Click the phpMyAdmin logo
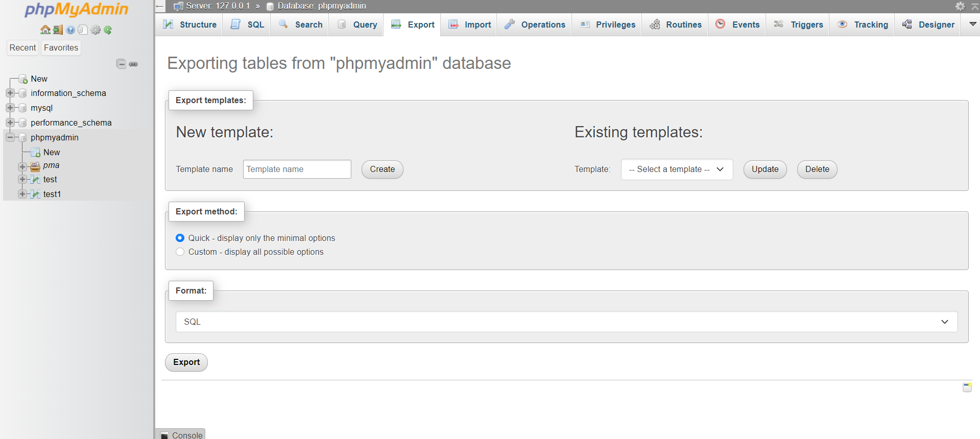 [x=77, y=9]
